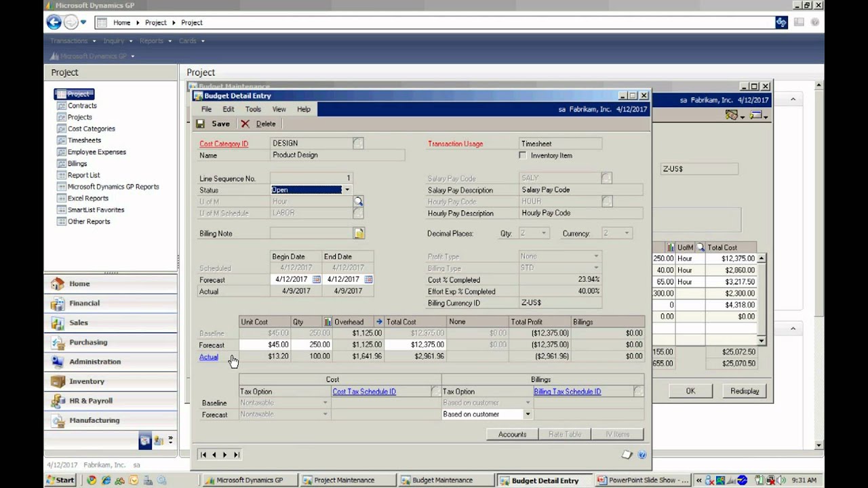Open the Tools menu

(253, 109)
